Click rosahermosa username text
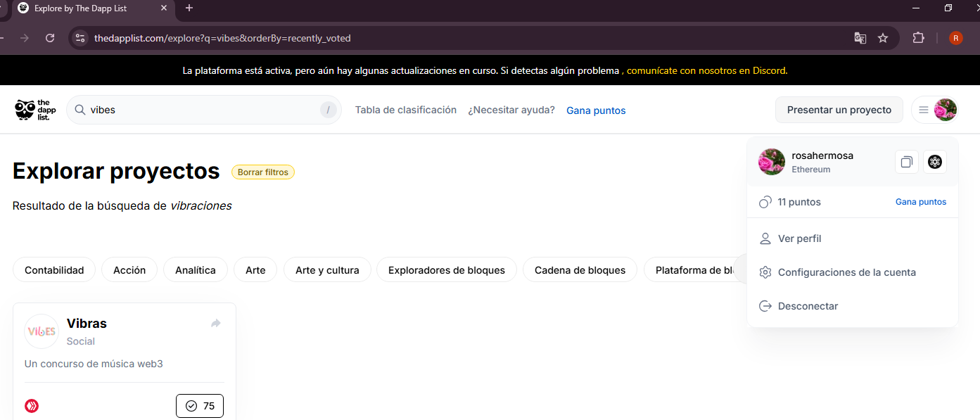The width and height of the screenshot is (980, 420). pyautogui.click(x=822, y=155)
